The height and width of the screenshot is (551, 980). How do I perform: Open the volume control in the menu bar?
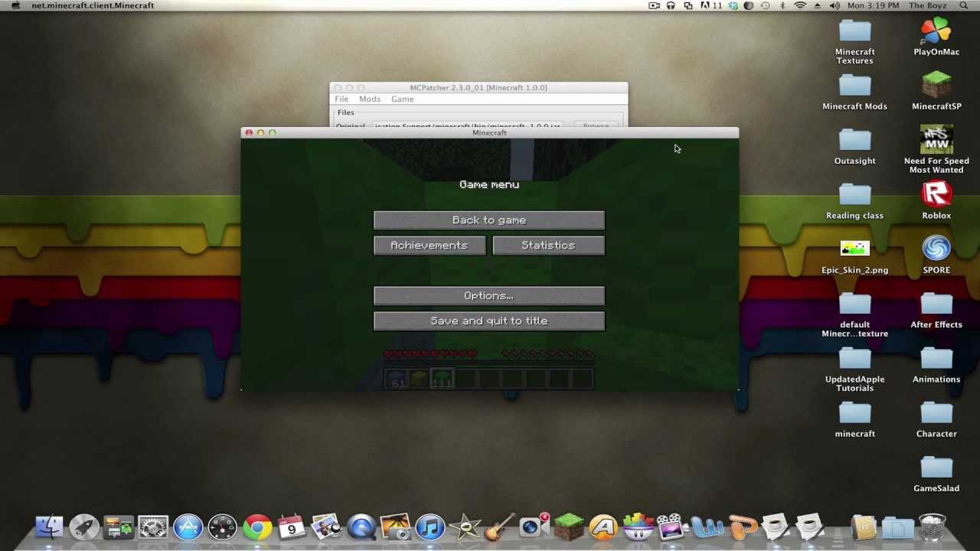point(833,5)
